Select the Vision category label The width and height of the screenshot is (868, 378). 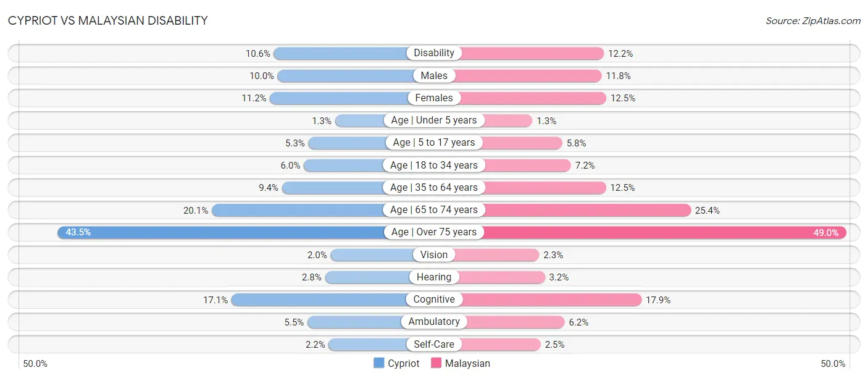434,254
